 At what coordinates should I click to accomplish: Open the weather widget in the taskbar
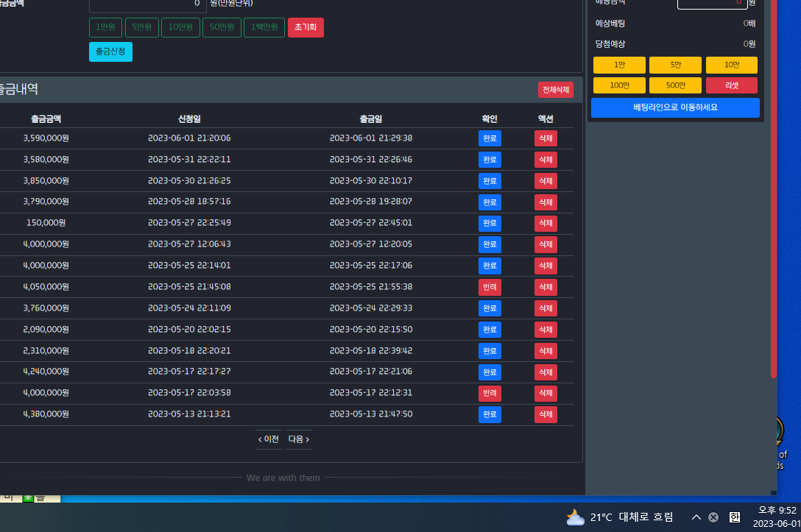[619, 517]
